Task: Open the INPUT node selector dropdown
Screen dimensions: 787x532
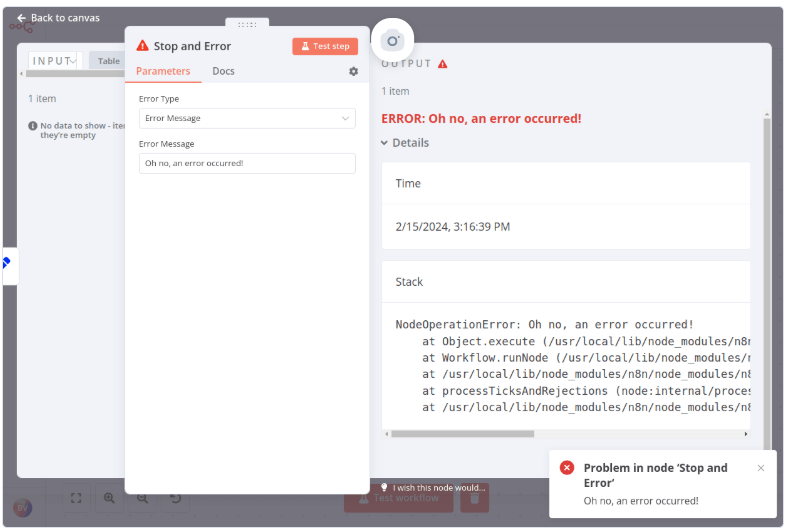Action: coord(53,61)
